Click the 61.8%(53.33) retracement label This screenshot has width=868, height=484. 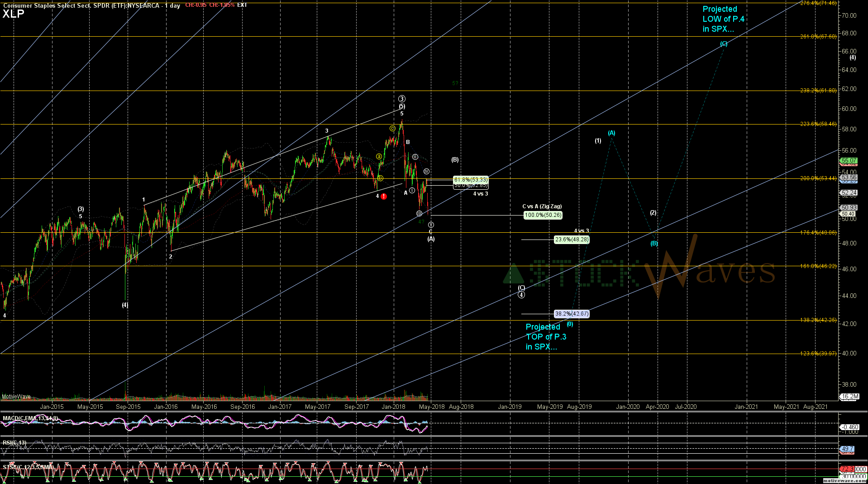tap(471, 180)
